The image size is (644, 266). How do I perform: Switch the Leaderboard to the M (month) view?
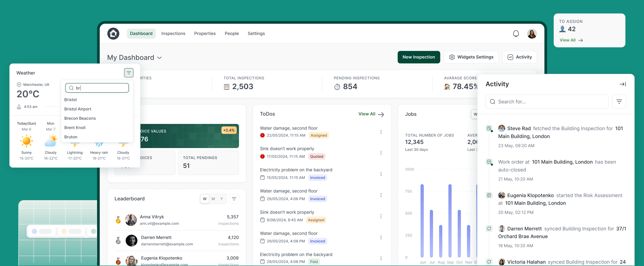coord(213,199)
